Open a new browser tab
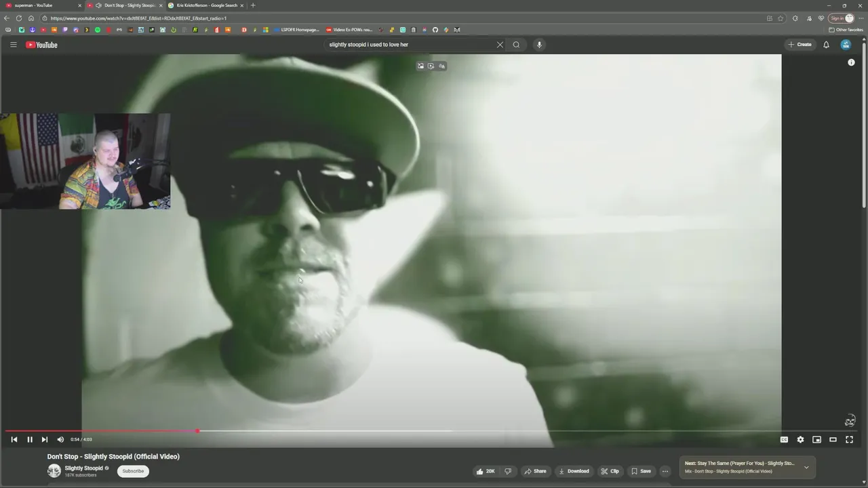Screen dimensions: 868x488 tap(253, 5)
